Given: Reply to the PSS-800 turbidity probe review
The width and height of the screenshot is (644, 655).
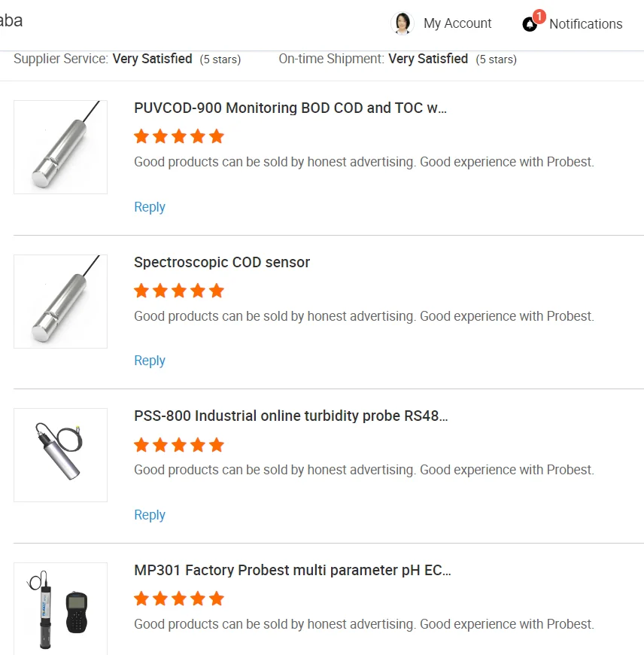Looking at the screenshot, I should [x=150, y=515].
